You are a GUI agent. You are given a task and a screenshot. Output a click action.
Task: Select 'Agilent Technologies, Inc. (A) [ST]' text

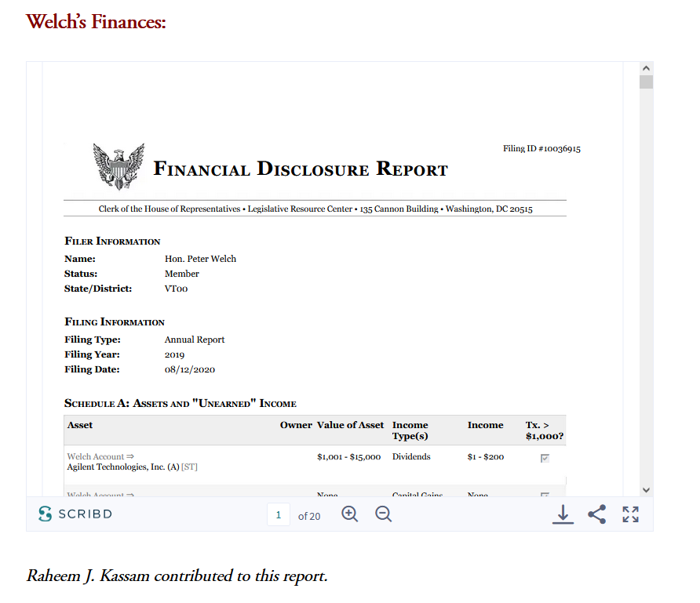coord(132,467)
